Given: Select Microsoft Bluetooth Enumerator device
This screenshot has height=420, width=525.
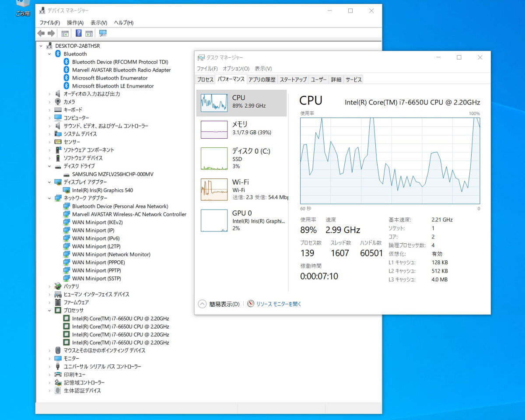Looking at the screenshot, I should [110, 78].
